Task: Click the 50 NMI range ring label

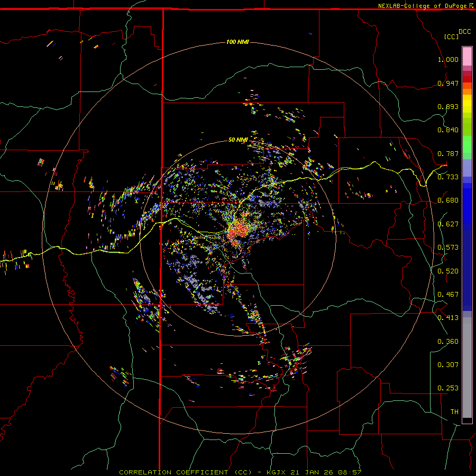Action: [x=238, y=140]
